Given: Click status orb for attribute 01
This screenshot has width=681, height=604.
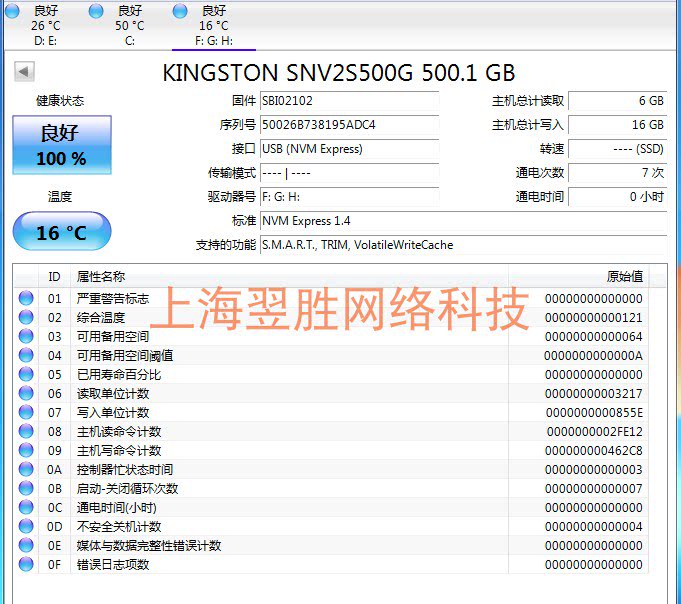Looking at the screenshot, I should tap(26, 298).
